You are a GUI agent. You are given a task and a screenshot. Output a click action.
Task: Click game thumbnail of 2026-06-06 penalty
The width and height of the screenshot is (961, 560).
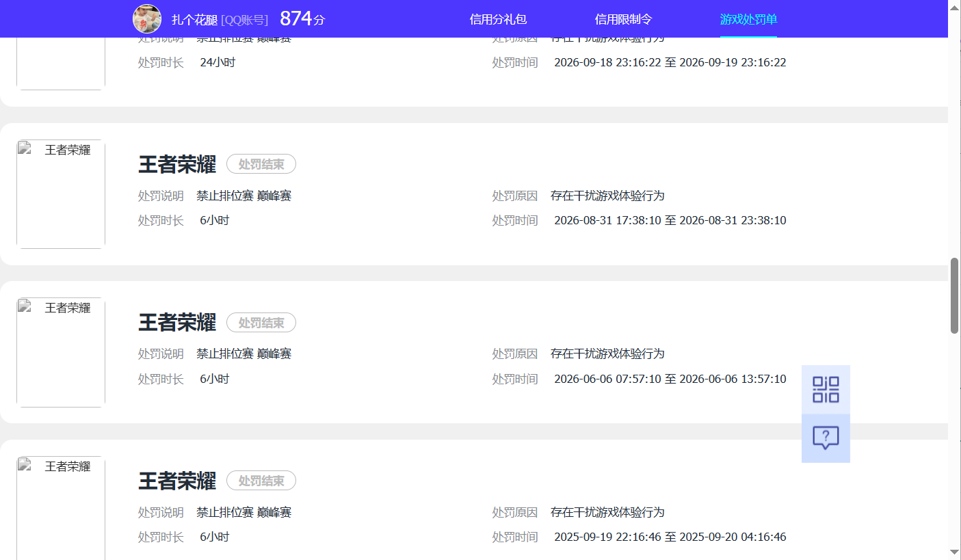point(61,352)
